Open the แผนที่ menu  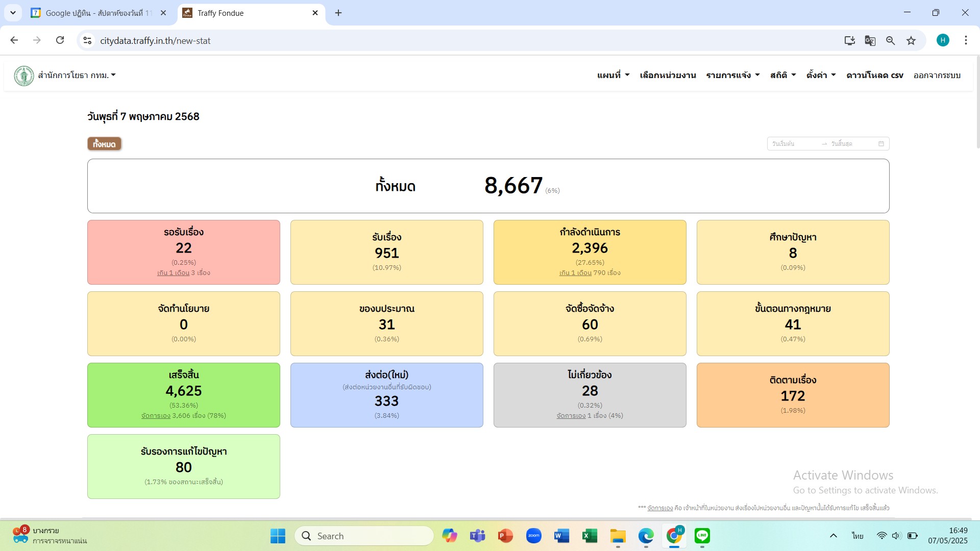click(613, 75)
